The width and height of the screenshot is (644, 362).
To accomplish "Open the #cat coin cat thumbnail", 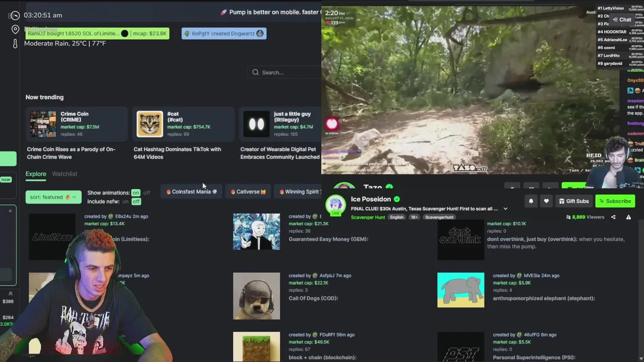I will [150, 124].
